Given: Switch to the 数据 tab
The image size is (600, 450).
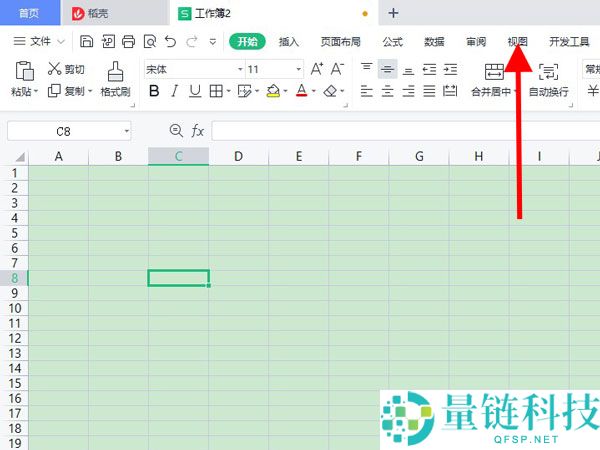Looking at the screenshot, I should tap(434, 41).
